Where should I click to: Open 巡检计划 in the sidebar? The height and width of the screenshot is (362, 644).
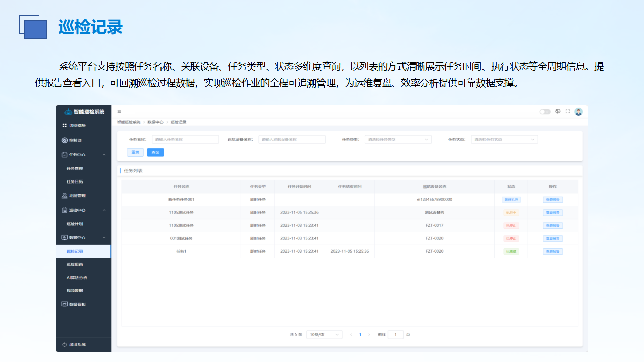75,224
